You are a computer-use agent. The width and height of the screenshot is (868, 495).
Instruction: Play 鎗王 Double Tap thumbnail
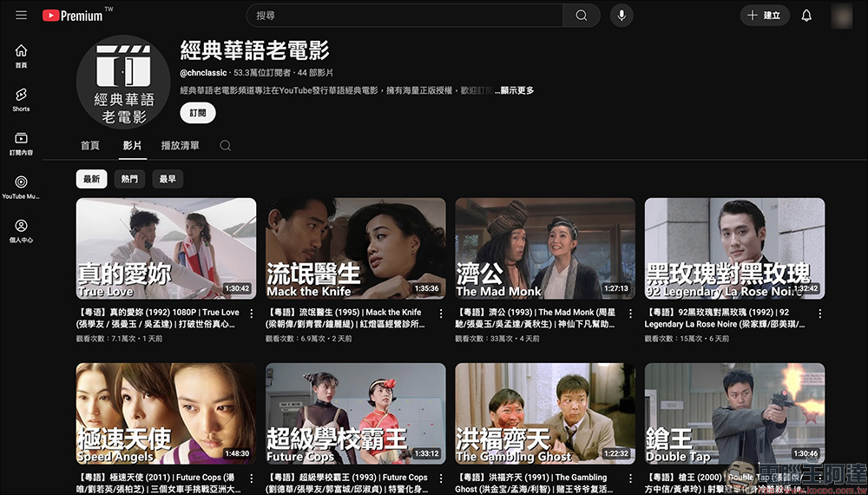pos(734,413)
